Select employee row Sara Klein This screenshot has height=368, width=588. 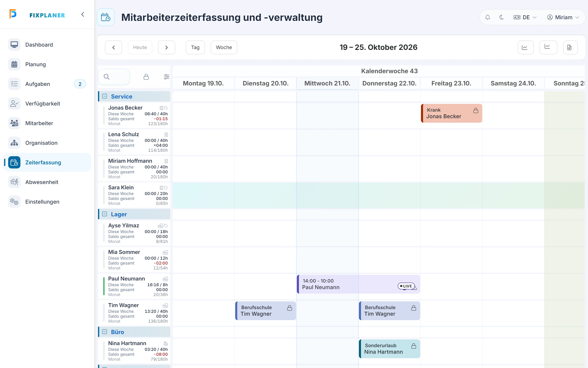tap(134, 195)
